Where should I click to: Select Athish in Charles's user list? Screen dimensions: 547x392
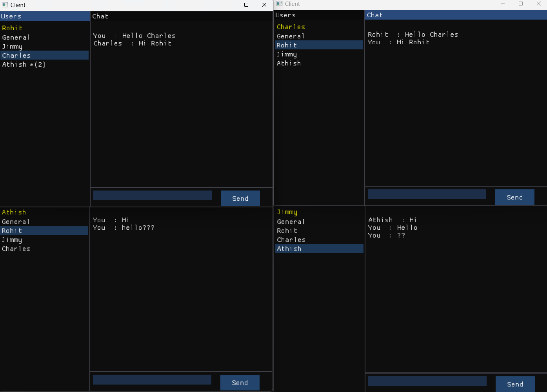(x=319, y=63)
